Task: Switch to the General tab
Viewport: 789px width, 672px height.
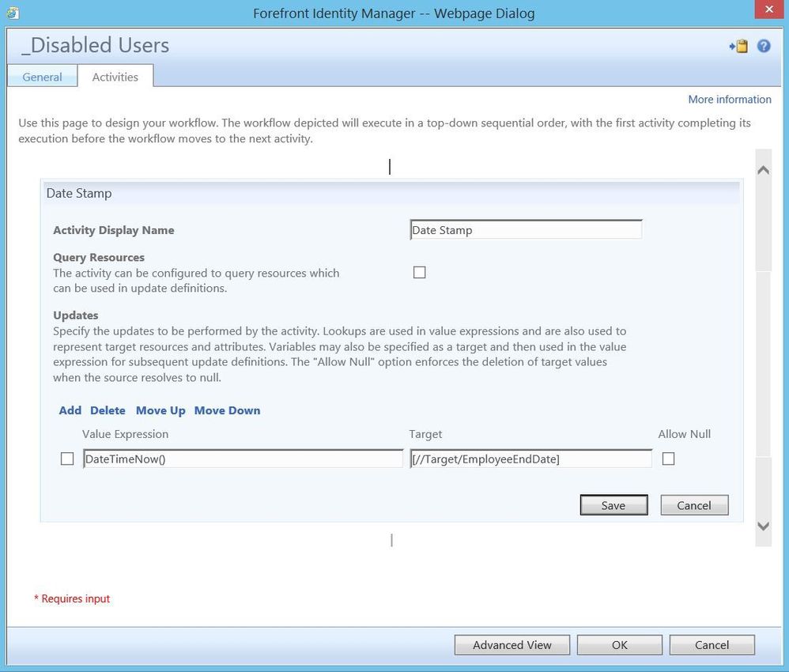Action: [42, 77]
